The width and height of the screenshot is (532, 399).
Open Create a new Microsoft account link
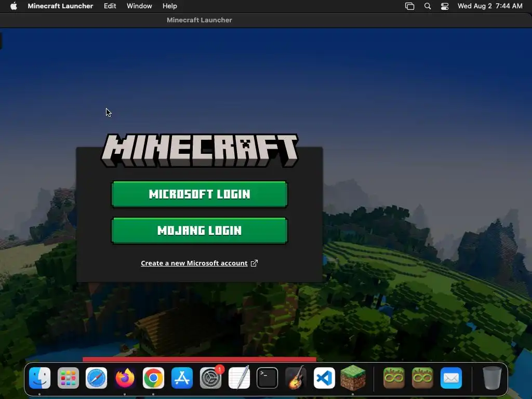click(x=194, y=263)
